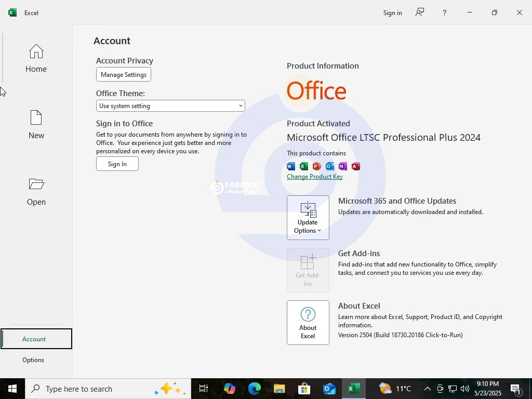Click the 'Get Add-ins' heading text
Viewport: 532px width, 399px height.
359,254
